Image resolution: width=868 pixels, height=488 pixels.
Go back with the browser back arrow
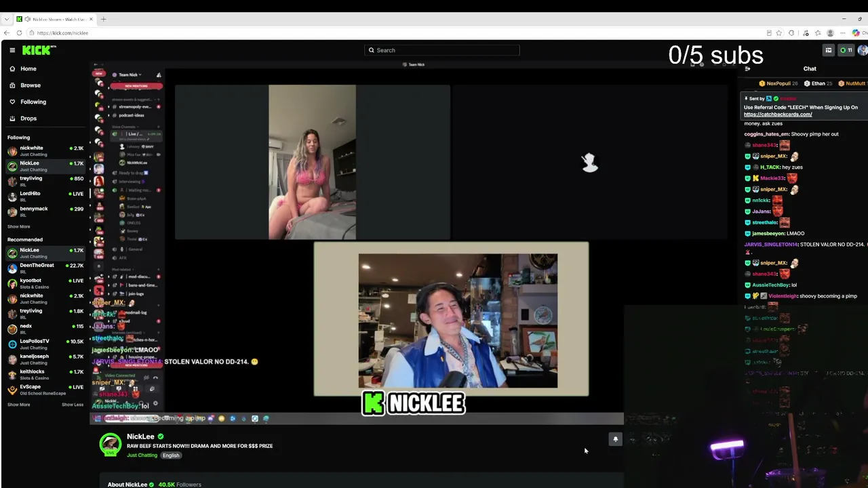pos(7,33)
